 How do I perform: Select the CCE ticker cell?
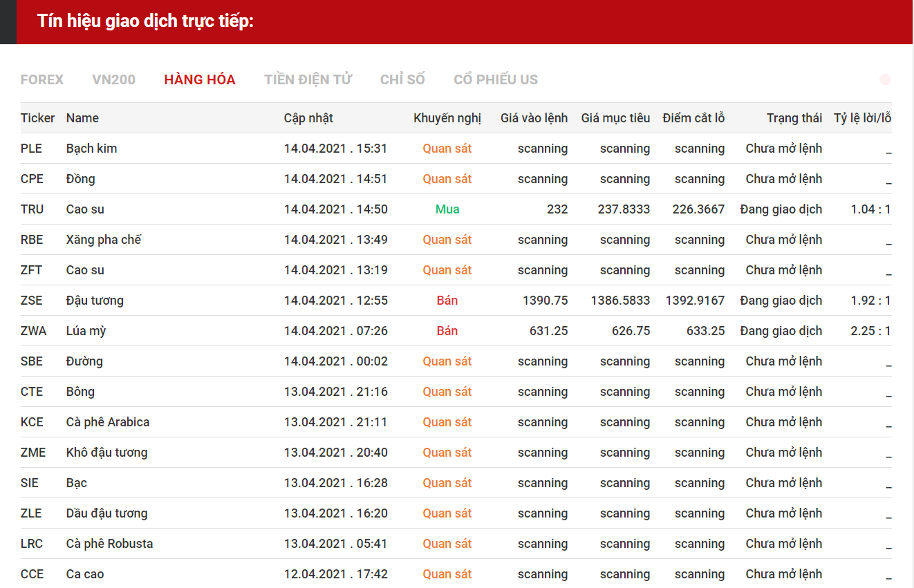32,574
